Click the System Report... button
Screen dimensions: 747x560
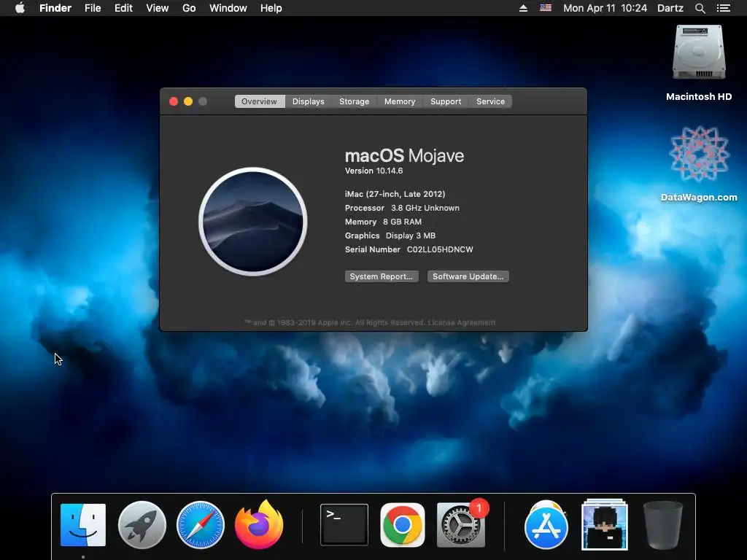click(x=382, y=276)
